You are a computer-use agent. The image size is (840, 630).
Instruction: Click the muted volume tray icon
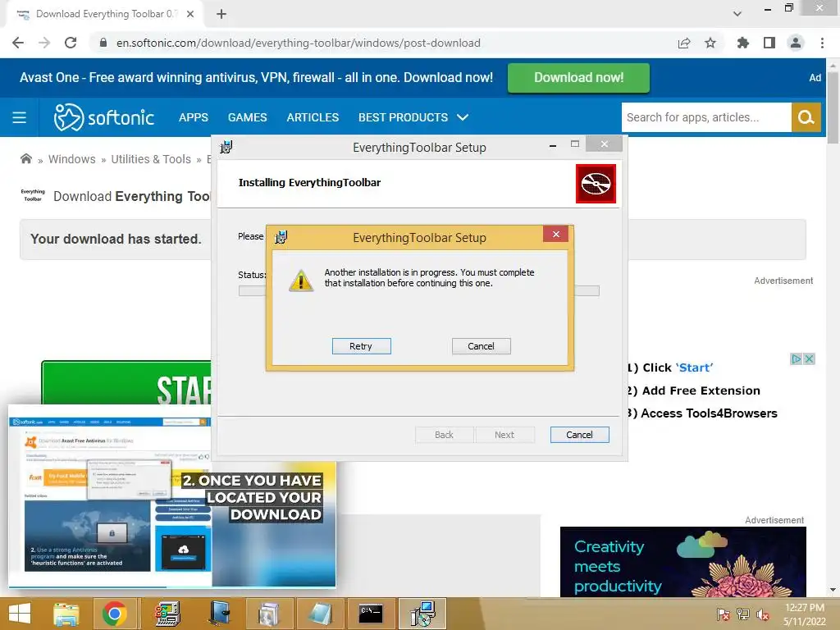(x=762, y=614)
